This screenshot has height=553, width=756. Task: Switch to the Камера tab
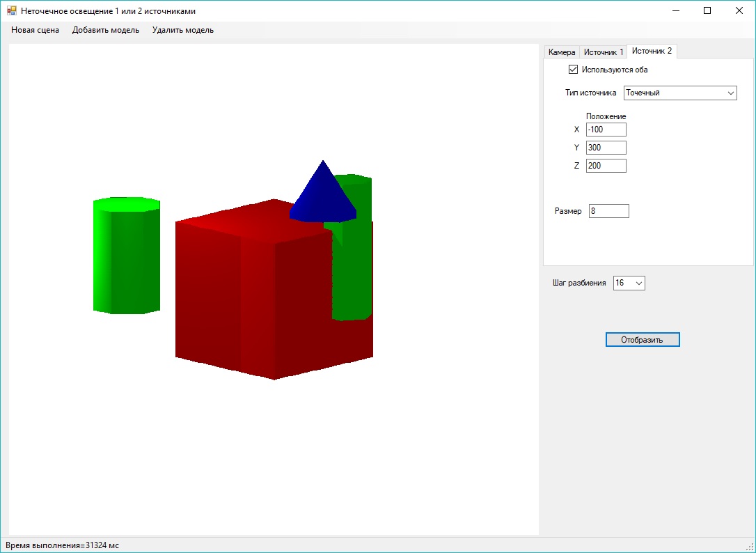(562, 52)
